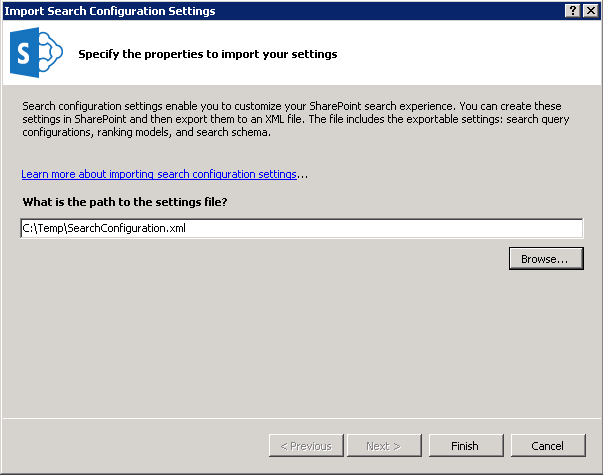Click the search configuration description paragraph
Screen dimensions: 603x475
296,119
